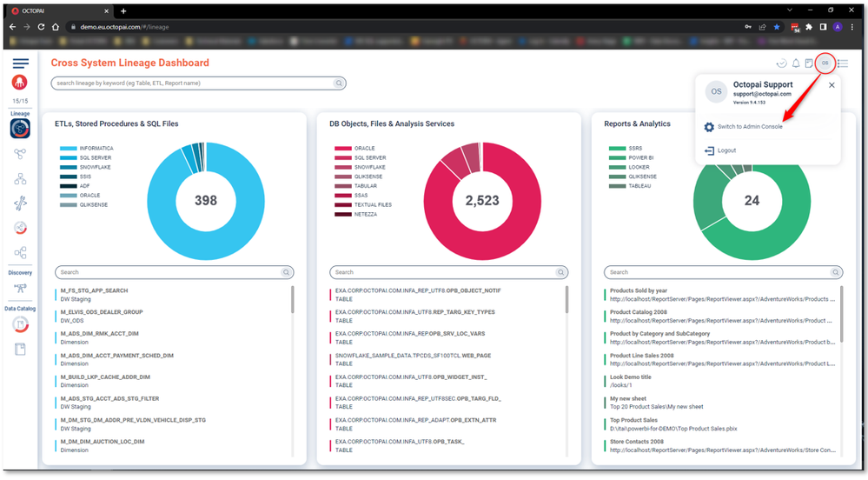
Task: Open the red-ringed share icon in sidebar
Action: (x=21, y=228)
